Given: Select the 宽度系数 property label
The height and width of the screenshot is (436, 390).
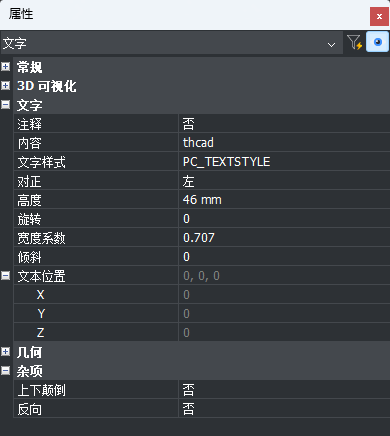Looking at the screenshot, I should pyautogui.click(x=42, y=238).
